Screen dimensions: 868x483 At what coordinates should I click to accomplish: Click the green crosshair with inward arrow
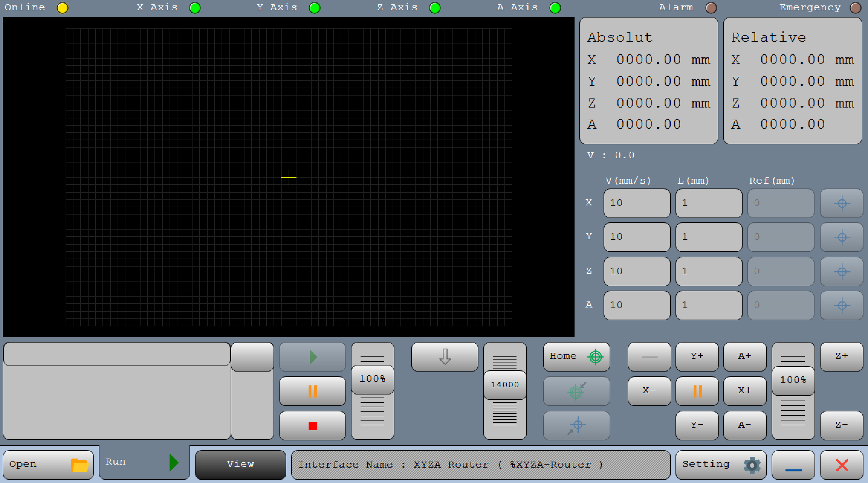click(576, 391)
